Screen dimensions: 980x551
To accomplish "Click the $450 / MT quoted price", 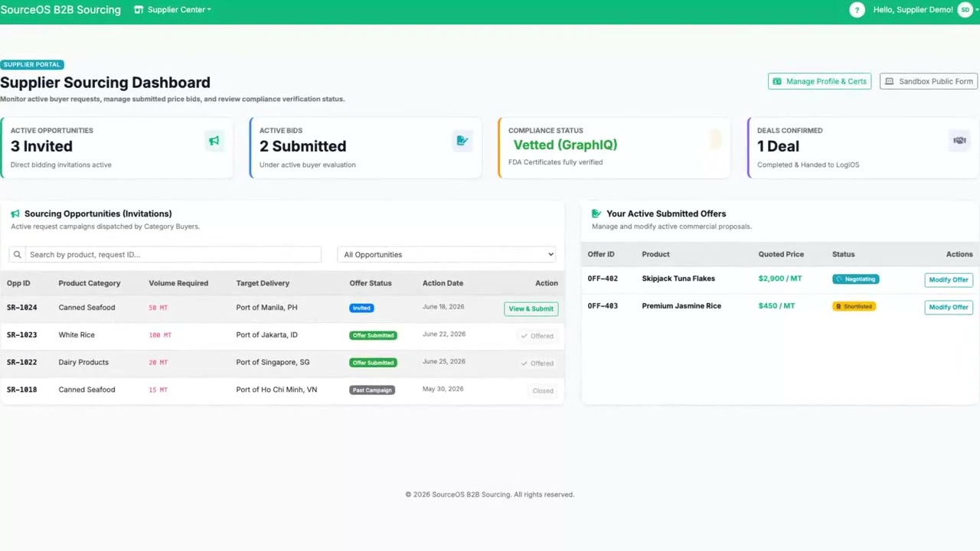I will pyautogui.click(x=776, y=306).
